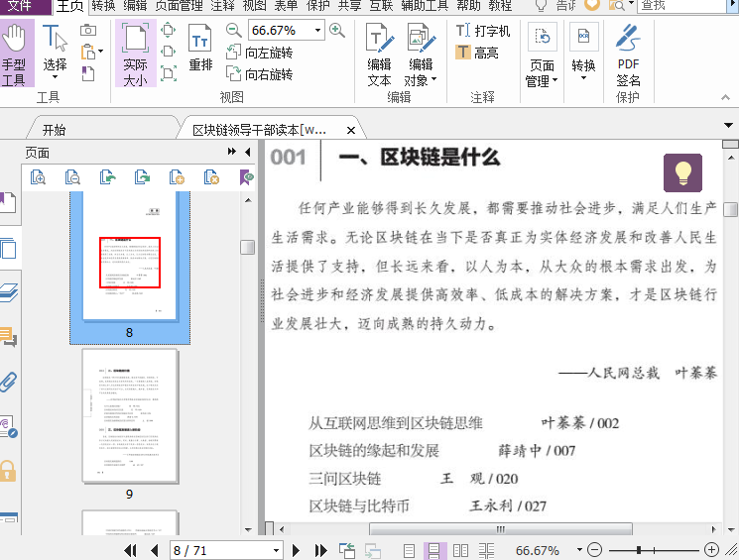The width and height of the screenshot is (739, 560).
Task: Open the page thumbnails side panel icon
Action: coord(9,248)
